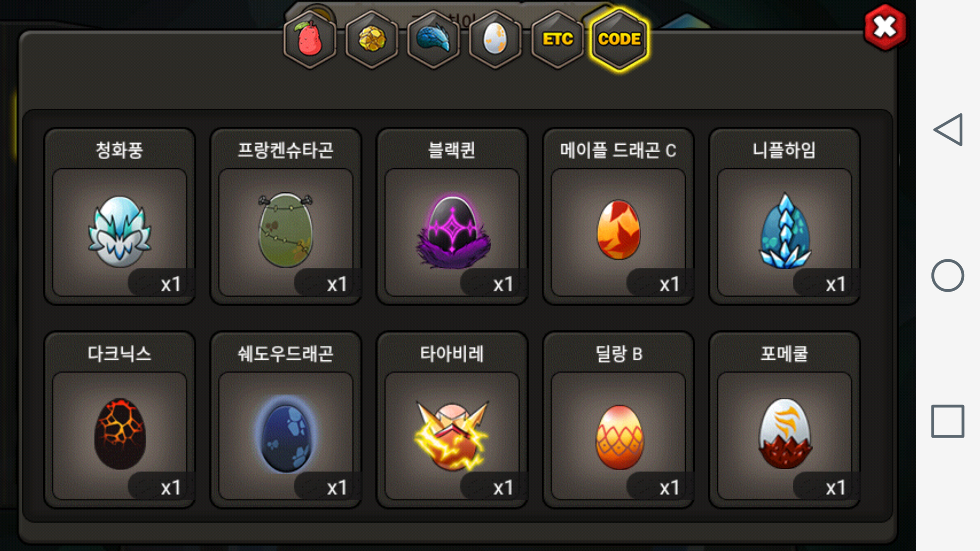This screenshot has width=980, height=551.
Task: Tap the 포메쿨 white and red egg
Action: pyautogui.click(x=784, y=420)
